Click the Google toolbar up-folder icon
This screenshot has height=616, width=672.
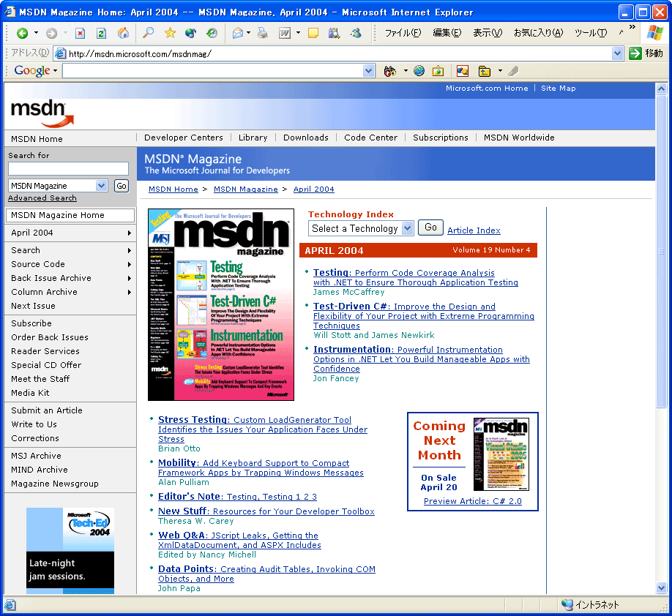click(x=485, y=71)
